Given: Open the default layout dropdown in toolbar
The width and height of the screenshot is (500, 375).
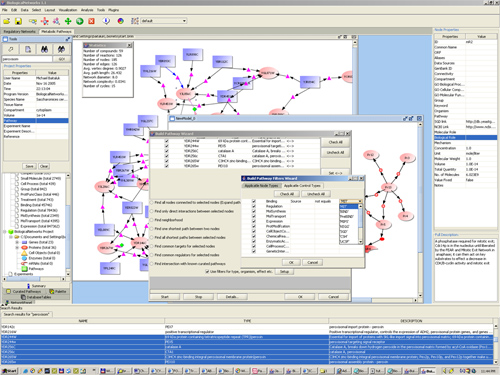Looking at the screenshot, I should (x=184, y=21).
